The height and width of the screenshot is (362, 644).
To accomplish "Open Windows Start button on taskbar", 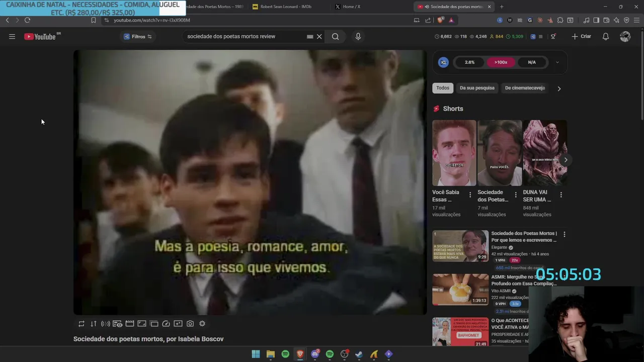I will pyautogui.click(x=256, y=354).
